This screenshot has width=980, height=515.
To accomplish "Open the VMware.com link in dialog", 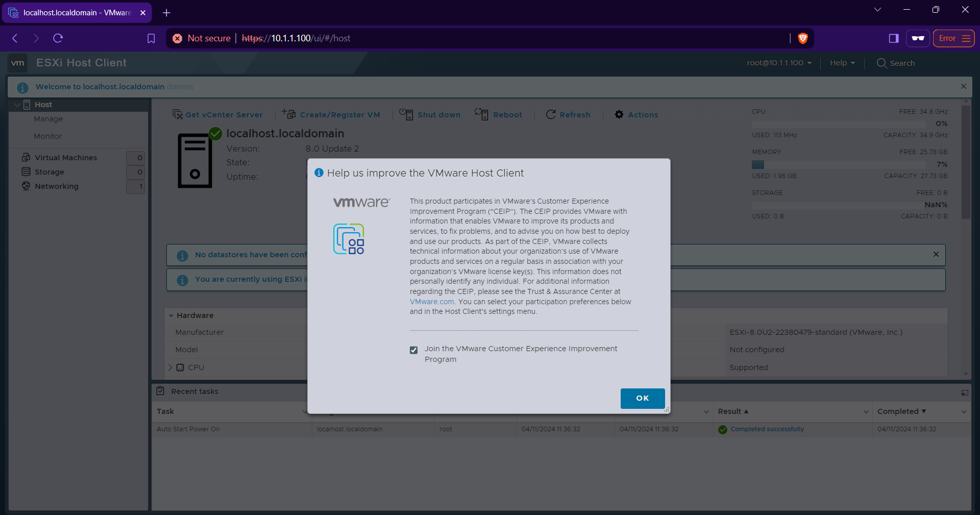I will tap(432, 302).
